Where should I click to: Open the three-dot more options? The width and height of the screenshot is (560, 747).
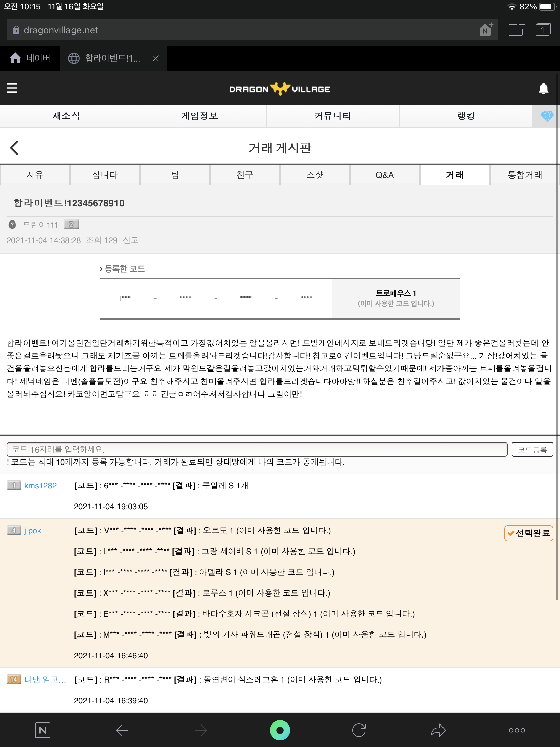(516, 730)
